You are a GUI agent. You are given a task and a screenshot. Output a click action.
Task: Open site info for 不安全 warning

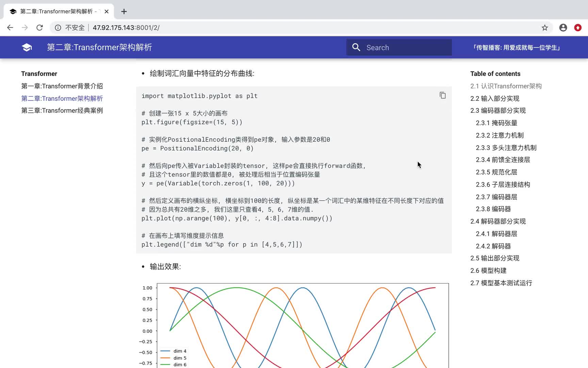coord(70,28)
